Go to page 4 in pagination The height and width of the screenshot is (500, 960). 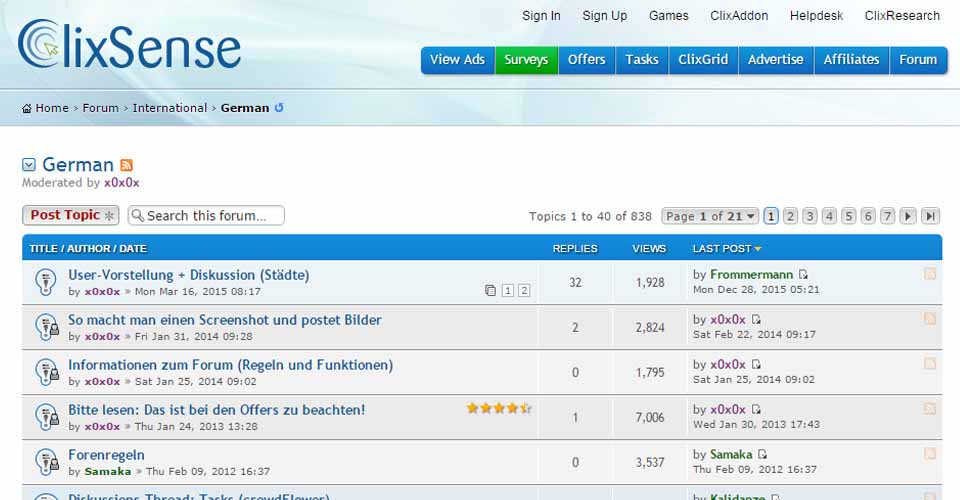[x=829, y=216]
